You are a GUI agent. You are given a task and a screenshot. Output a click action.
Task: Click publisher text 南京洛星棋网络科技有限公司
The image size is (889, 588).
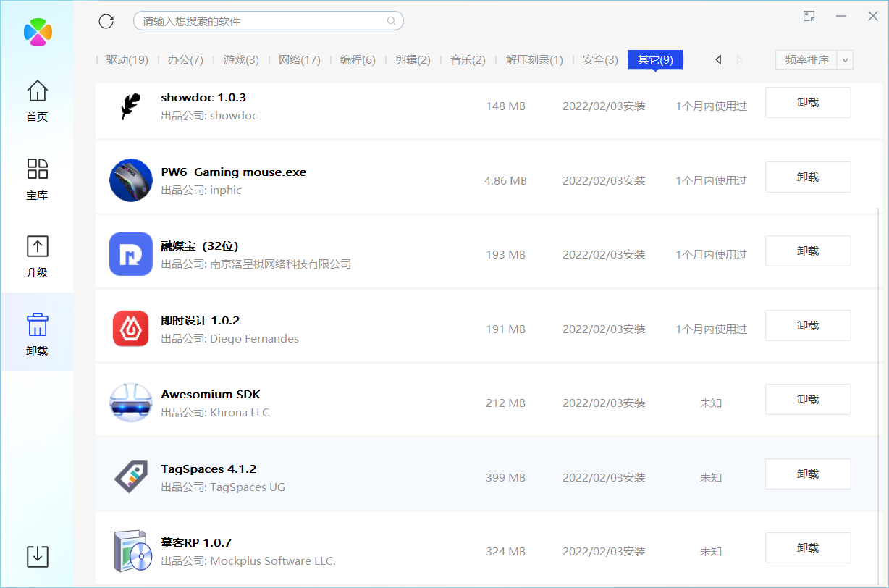(281, 264)
